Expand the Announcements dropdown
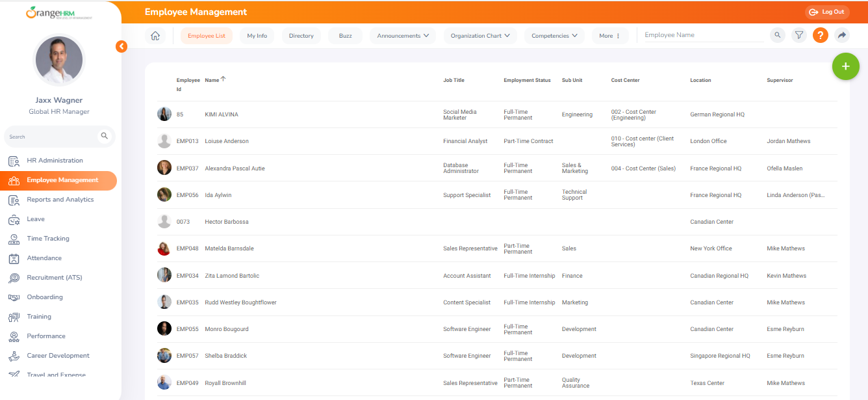Viewport: 868px width, 400px height. click(402, 36)
